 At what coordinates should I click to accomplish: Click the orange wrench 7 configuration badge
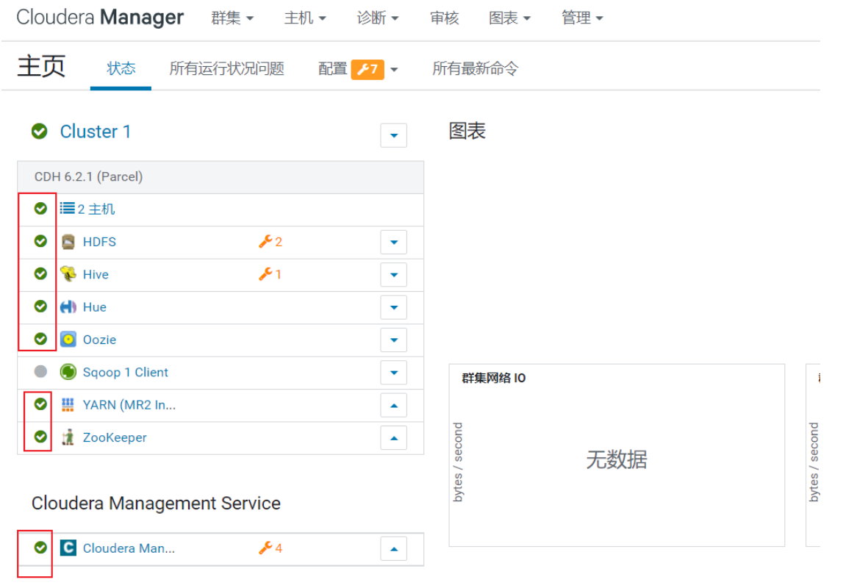coord(367,69)
